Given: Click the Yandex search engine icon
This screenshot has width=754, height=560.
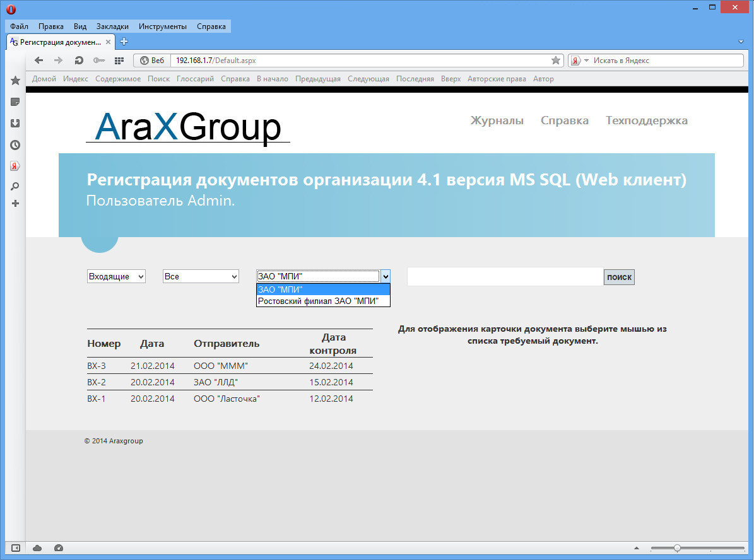Looking at the screenshot, I should click(x=575, y=61).
